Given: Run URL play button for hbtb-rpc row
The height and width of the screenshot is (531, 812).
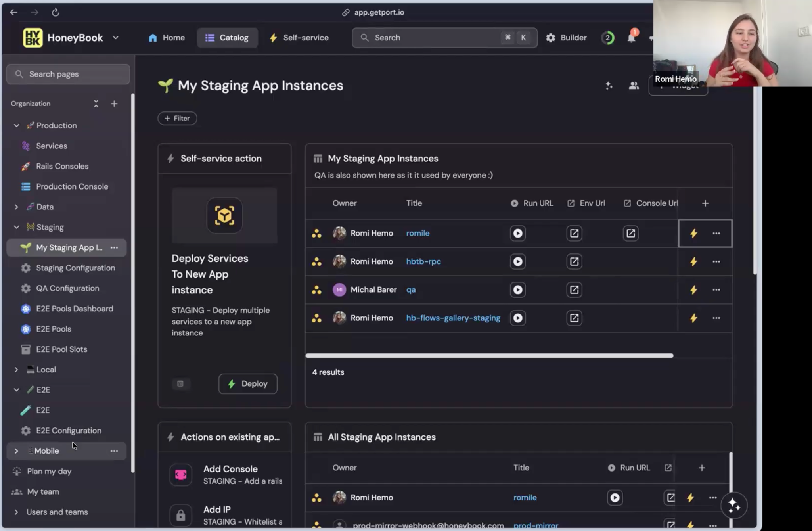Looking at the screenshot, I should pos(518,261).
